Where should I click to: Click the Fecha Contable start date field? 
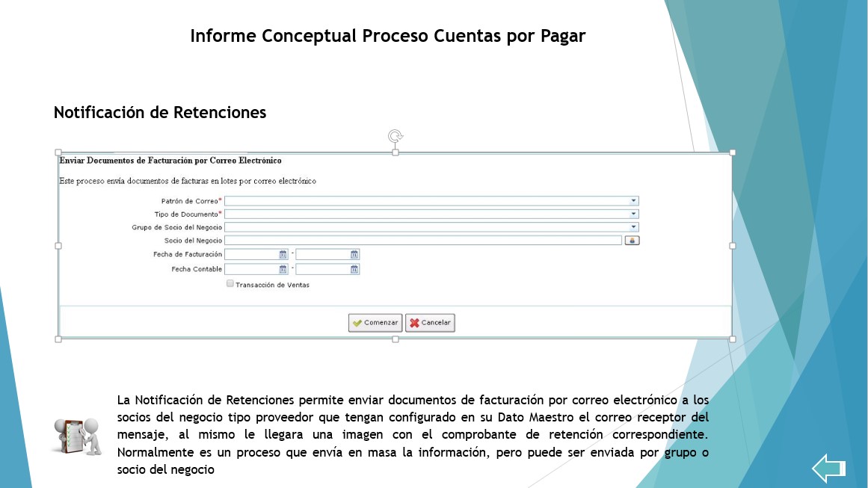(251, 269)
